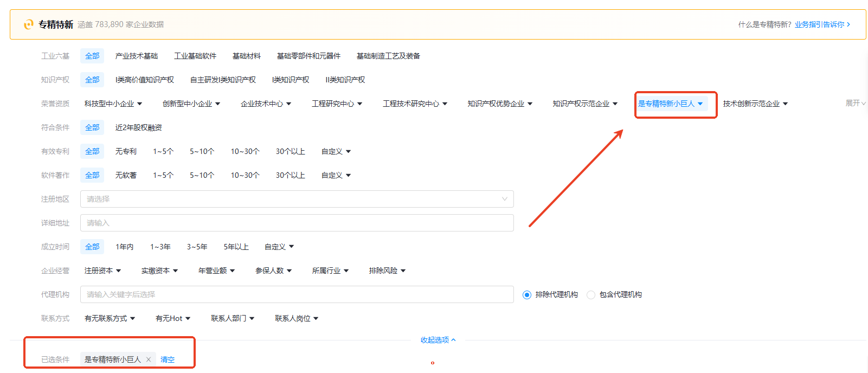Filter valid patents by 30个以上
This screenshot has height=373, width=868.
pyautogui.click(x=290, y=151)
